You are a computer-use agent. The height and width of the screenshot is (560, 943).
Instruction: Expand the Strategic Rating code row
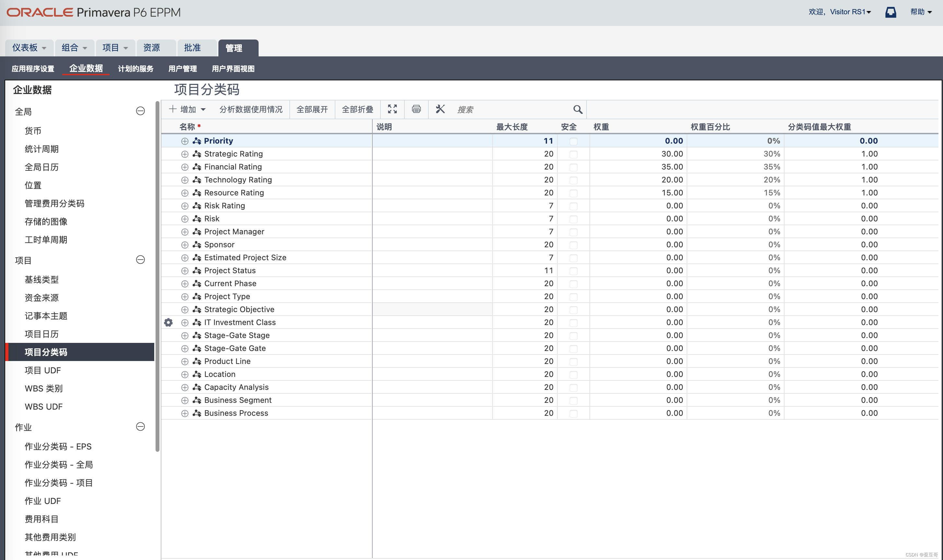[184, 154]
